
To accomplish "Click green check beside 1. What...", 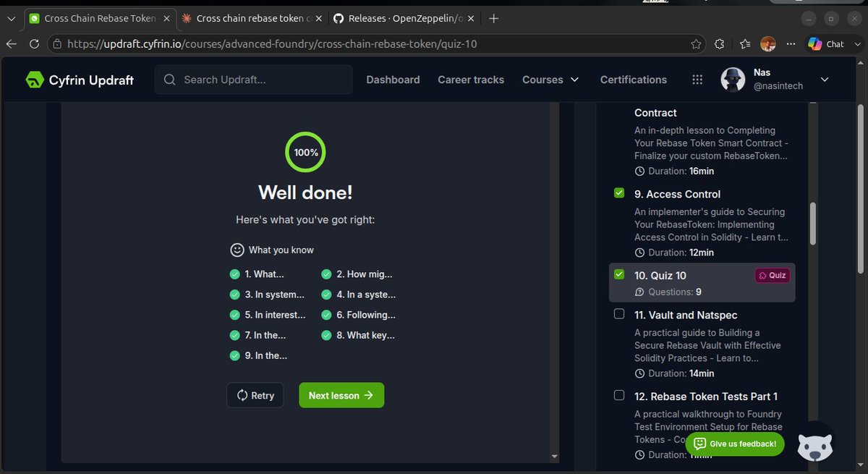I will (234, 274).
